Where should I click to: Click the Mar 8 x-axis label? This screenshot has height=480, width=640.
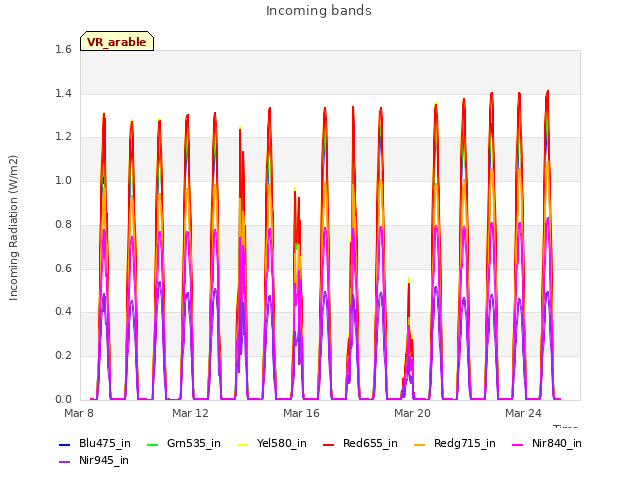pos(79,413)
